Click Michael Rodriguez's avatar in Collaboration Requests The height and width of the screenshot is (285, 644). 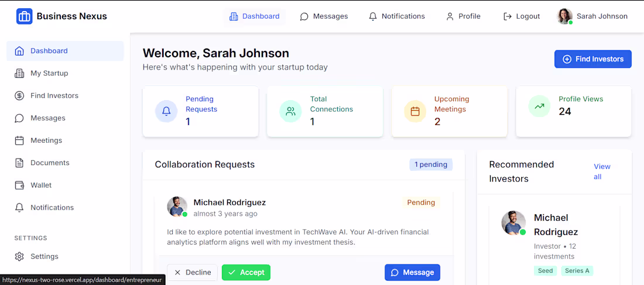(177, 207)
